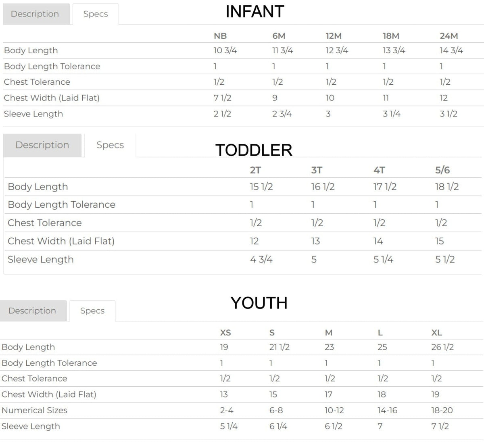Click the 18-20 numerical size value
484x448 pixels.
coord(442,410)
